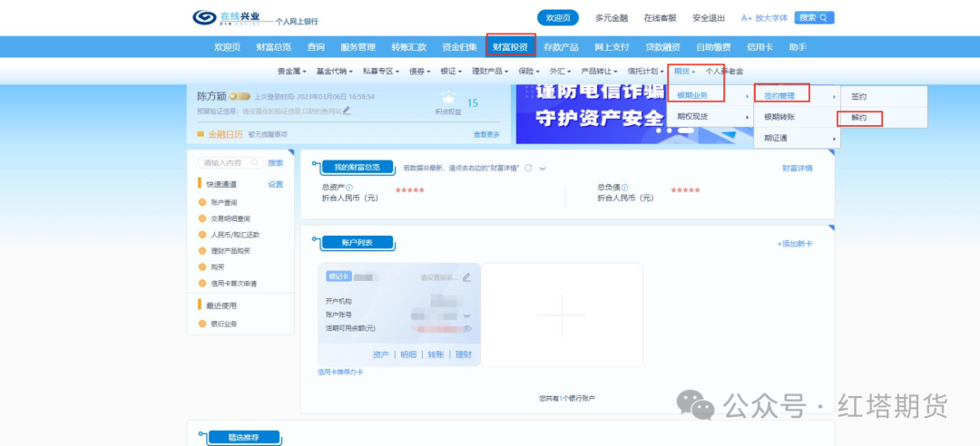Open the 存款产品 main tab
Viewport: 980px width, 446px height.
(561, 47)
